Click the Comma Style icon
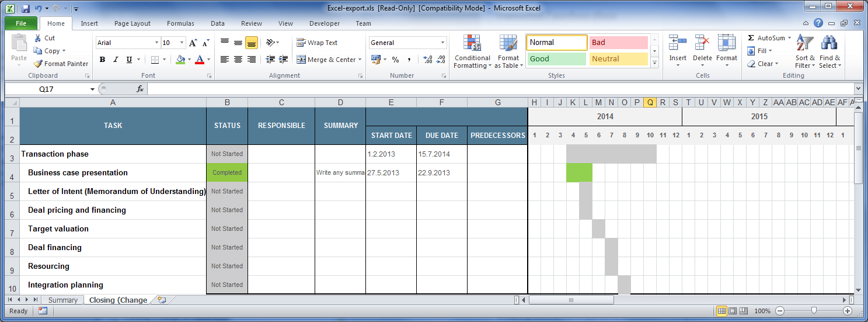 pos(409,60)
